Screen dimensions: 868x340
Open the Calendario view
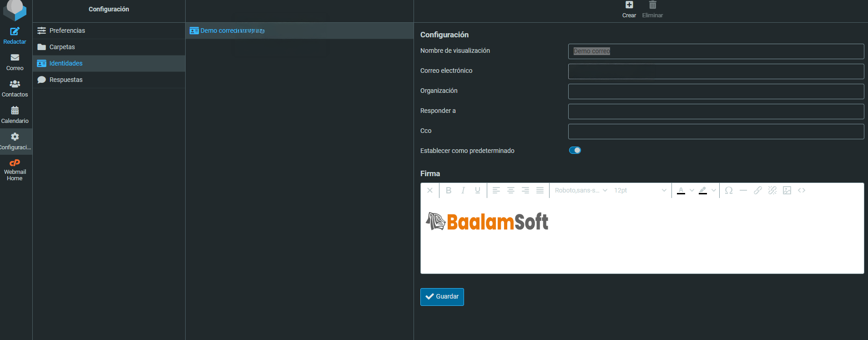click(15, 115)
